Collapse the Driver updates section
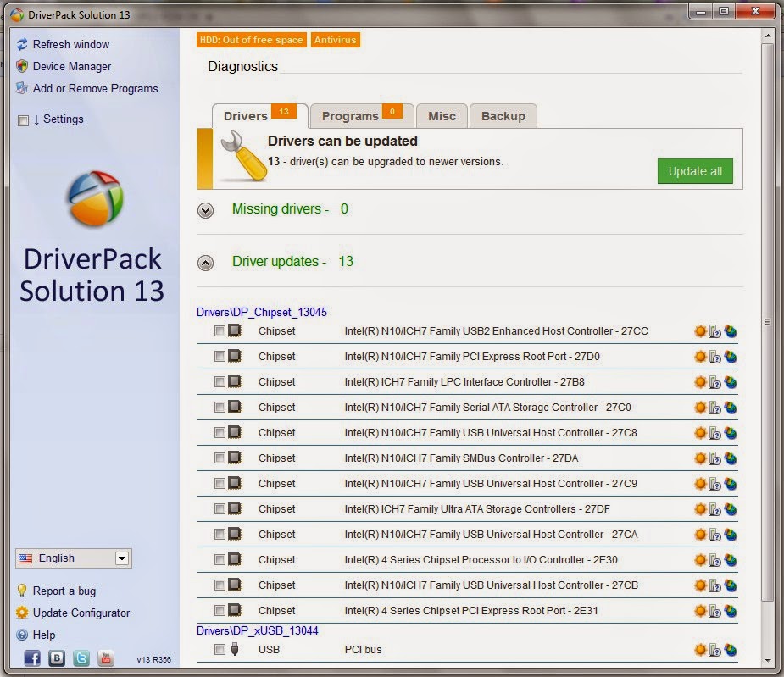The width and height of the screenshot is (784, 677). [x=205, y=263]
